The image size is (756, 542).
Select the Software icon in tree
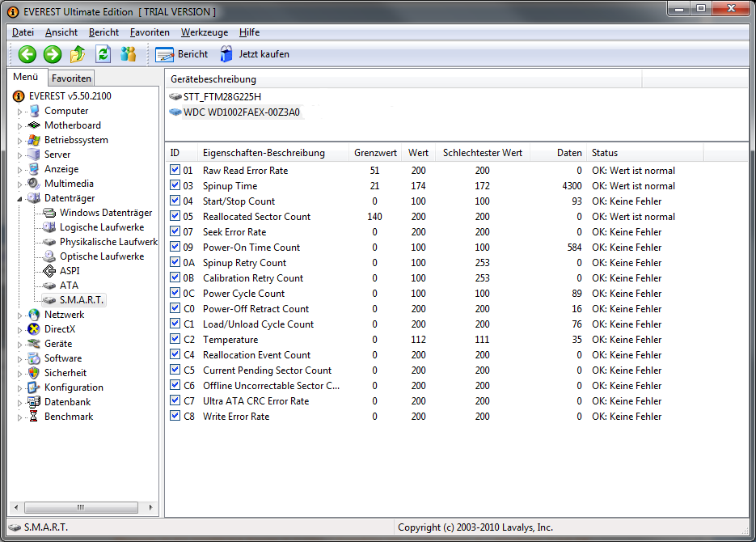pos(34,358)
